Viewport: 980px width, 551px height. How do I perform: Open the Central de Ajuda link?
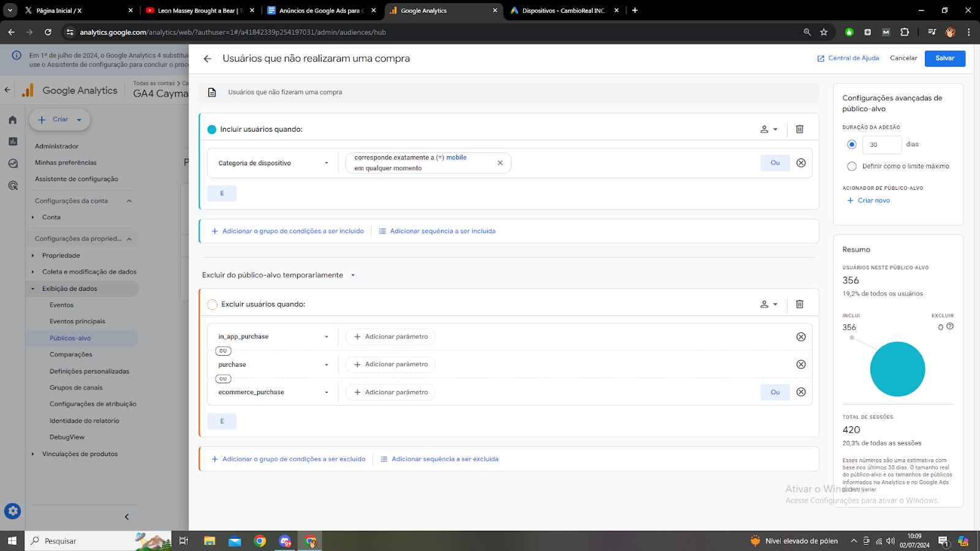coord(848,58)
